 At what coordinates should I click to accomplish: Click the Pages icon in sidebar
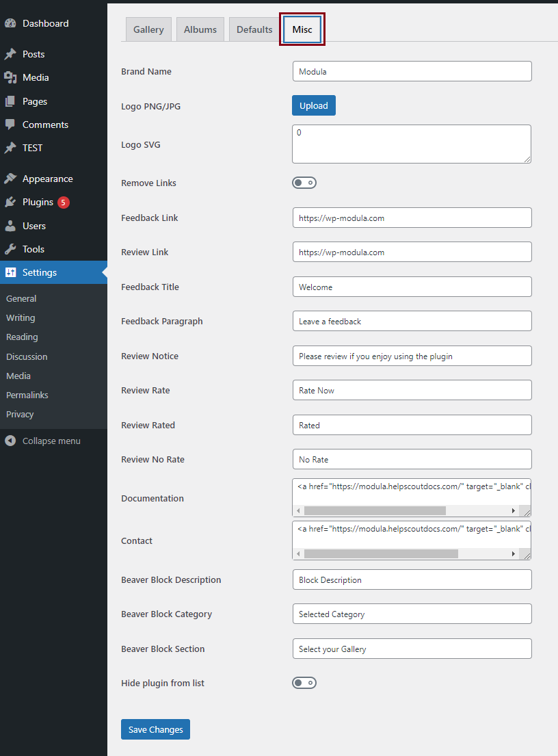pos(10,101)
